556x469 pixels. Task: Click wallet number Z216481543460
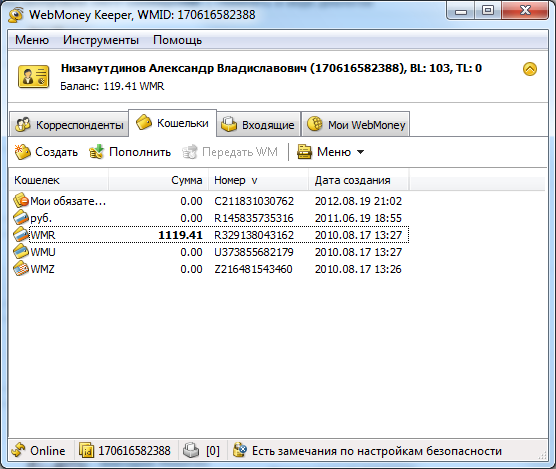pos(253,269)
